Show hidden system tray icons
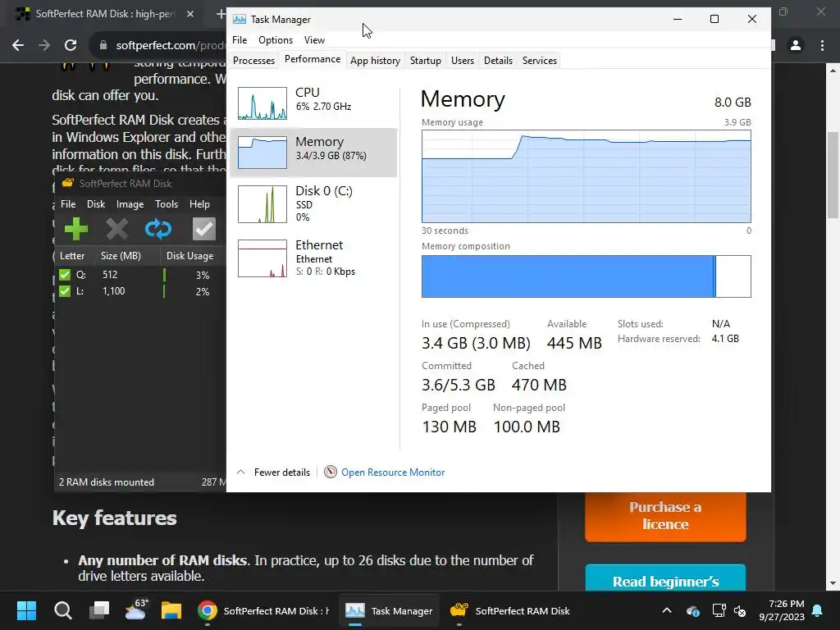Viewport: 840px width, 630px height. pos(667,610)
